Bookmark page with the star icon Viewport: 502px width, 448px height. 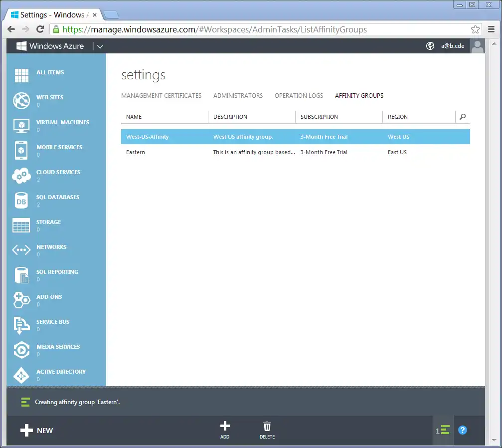click(475, 29)
